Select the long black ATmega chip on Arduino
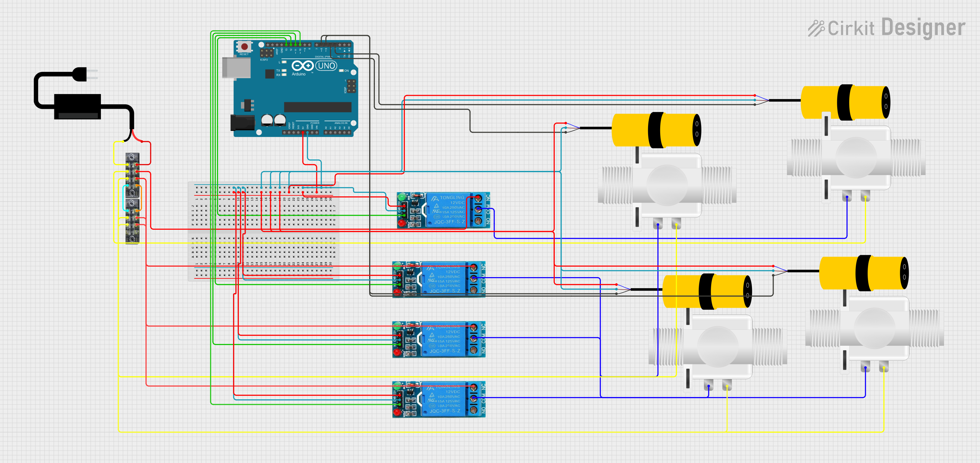Image resolution: width=980 pixels, height=463 pixels. [318, 107]
